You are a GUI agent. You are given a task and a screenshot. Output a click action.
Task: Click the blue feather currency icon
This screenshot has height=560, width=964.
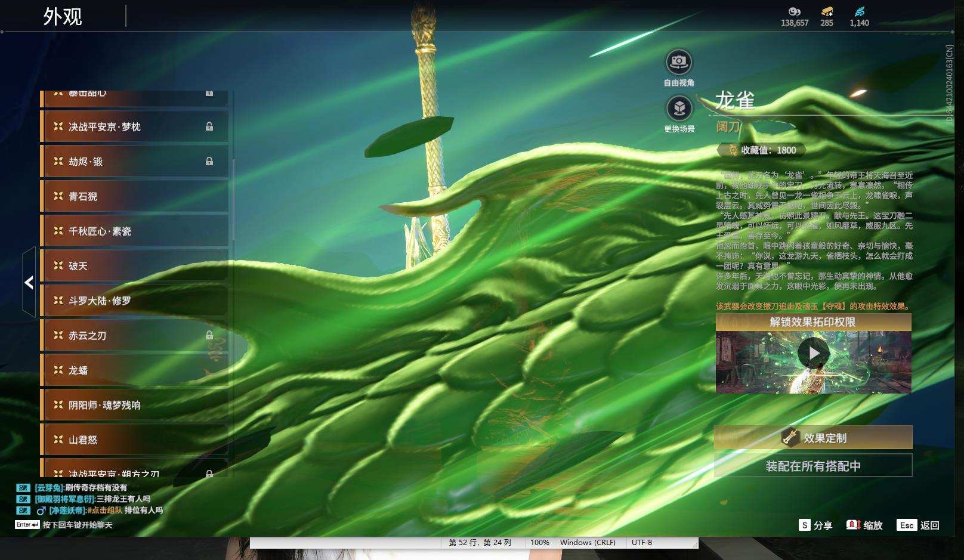(x=859, y=11)
